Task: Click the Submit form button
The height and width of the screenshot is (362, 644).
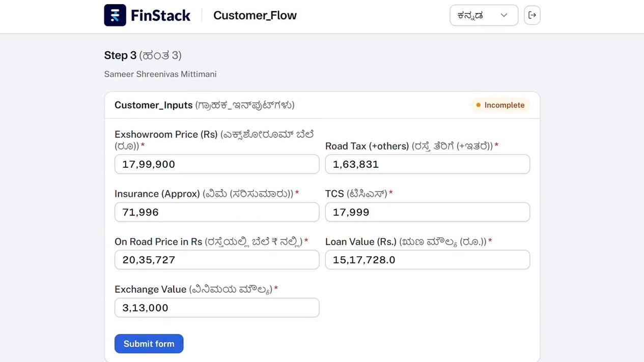Action: pyautogui.click(x=149, y=344)
